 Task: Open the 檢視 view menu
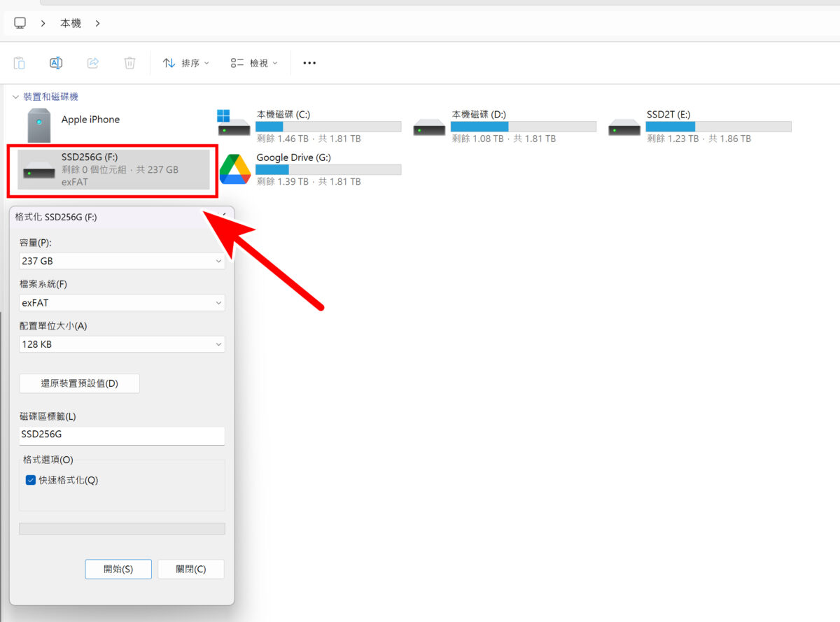pyautogui.click(x=254, y=63)
